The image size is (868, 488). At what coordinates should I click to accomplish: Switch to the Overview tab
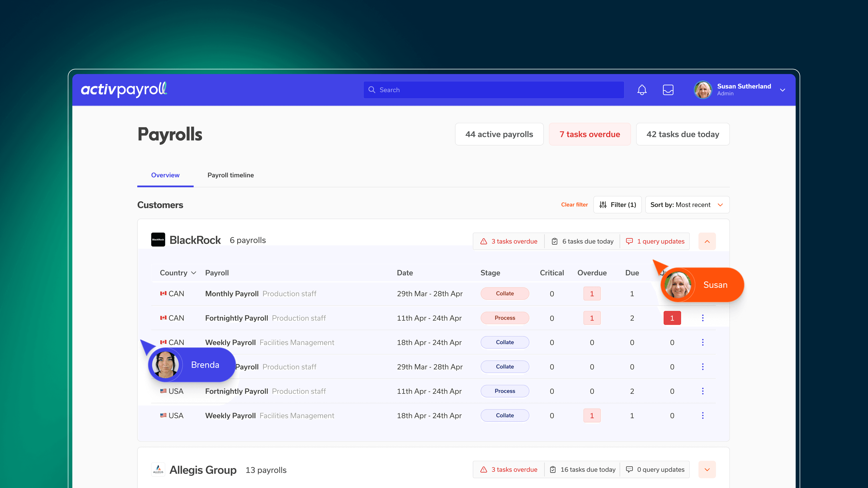click(165, 175)
